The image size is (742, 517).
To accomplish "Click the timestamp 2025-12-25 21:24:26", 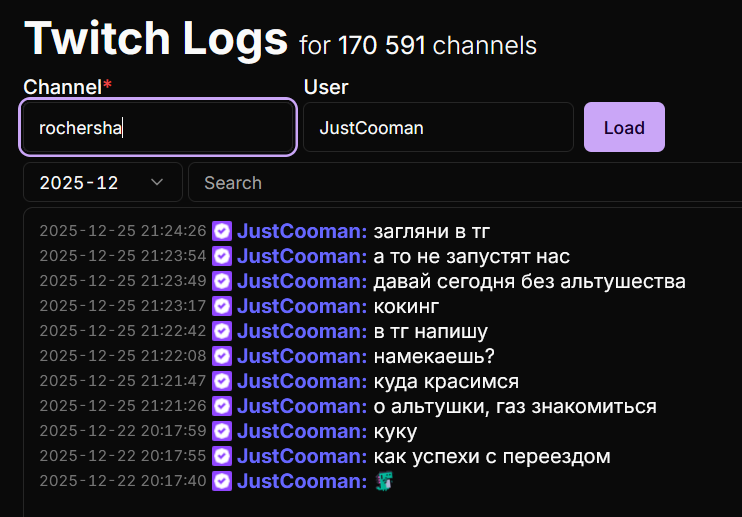I will pos(123,231).
